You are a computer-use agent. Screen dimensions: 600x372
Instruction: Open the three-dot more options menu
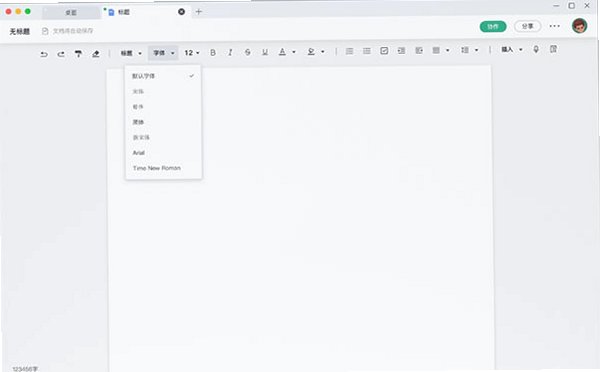click(x=554, y=26)
